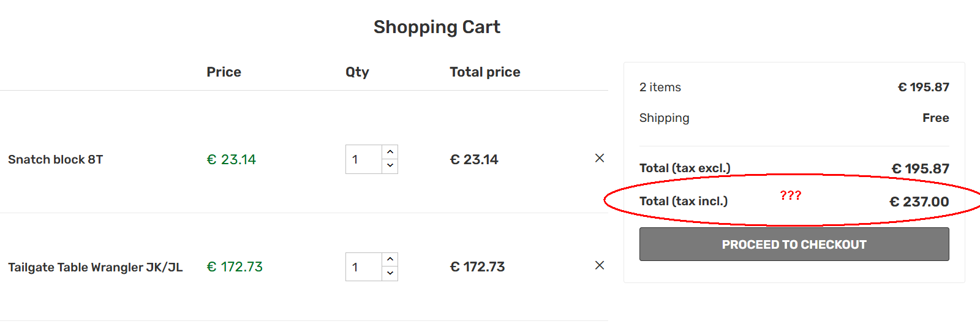Select the green Snatch block unit price

click(x=231, y=159)
